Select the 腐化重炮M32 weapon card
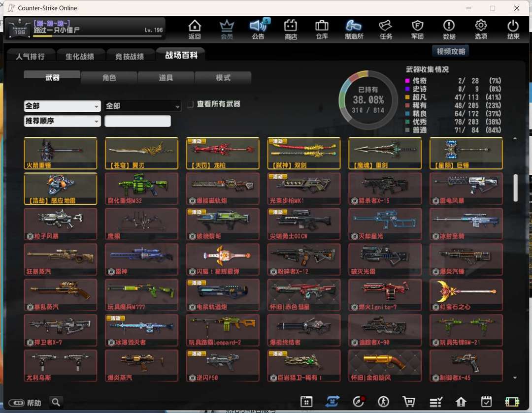Viewport: 532px width, 413px height. coord(141,189)
